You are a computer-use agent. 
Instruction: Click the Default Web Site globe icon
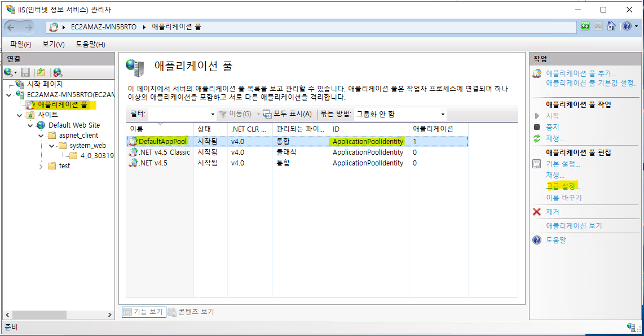41,125
